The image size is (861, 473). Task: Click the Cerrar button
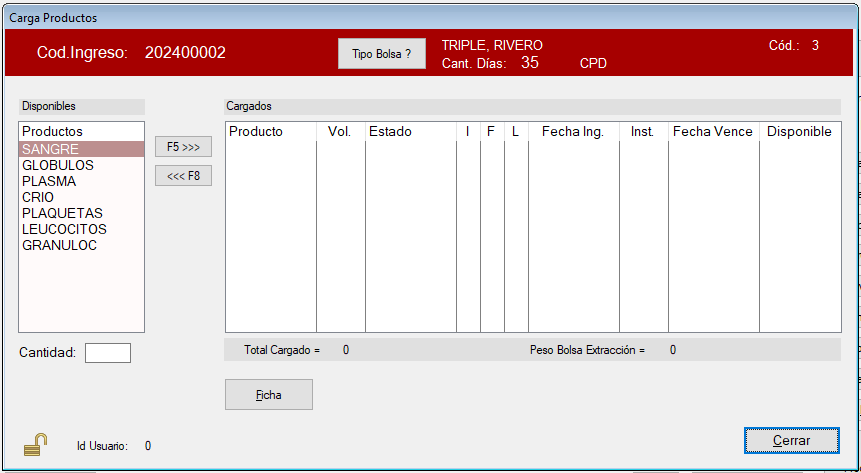point(791,440)
